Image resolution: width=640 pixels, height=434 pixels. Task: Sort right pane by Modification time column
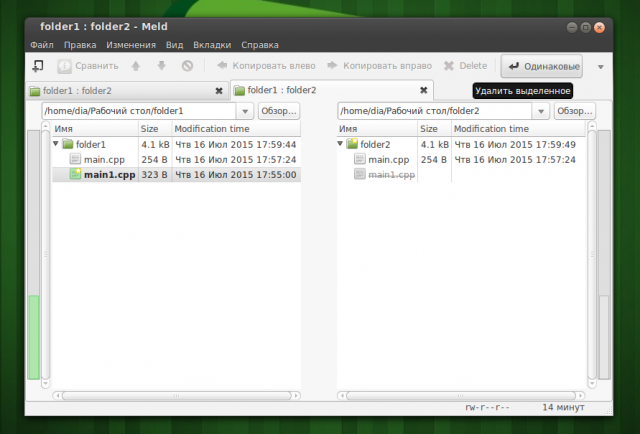518,129
